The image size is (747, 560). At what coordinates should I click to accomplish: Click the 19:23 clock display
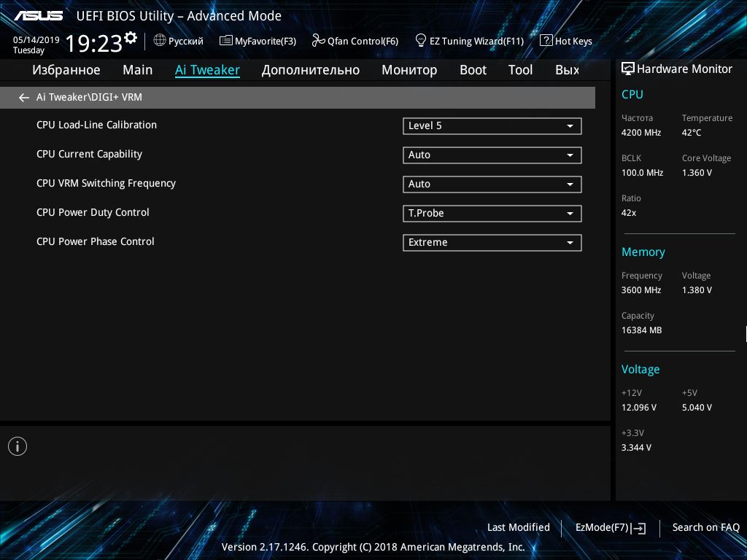pyautogui.click(x=94, y=43)
